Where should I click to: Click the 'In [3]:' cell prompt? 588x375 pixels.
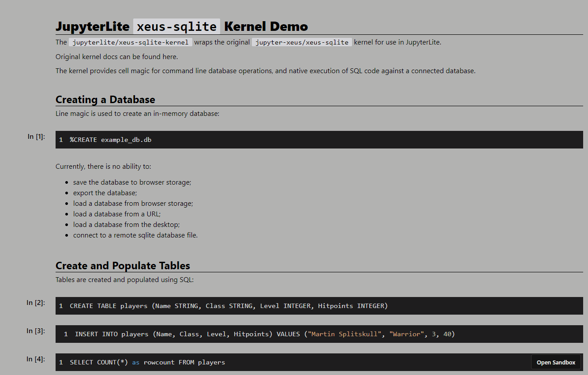click(x=36, y=331)
